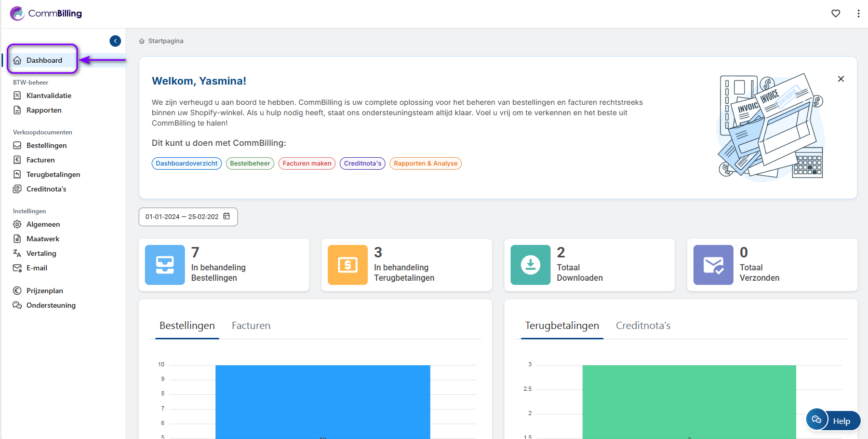Click the orange Terugbetalingen refund icon
The image size is (868, 439).
(348, 265)
